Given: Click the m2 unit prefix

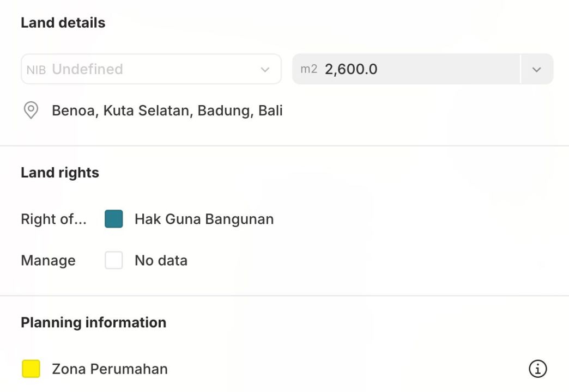Looking at the screenshot, I should point(308,69).
